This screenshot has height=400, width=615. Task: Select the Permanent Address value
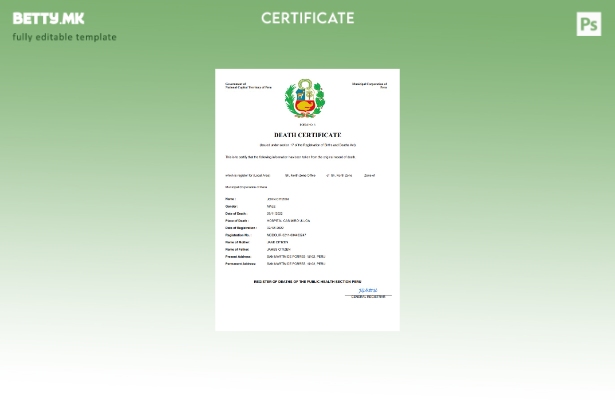pyautogui.click(x=295, y=264)
